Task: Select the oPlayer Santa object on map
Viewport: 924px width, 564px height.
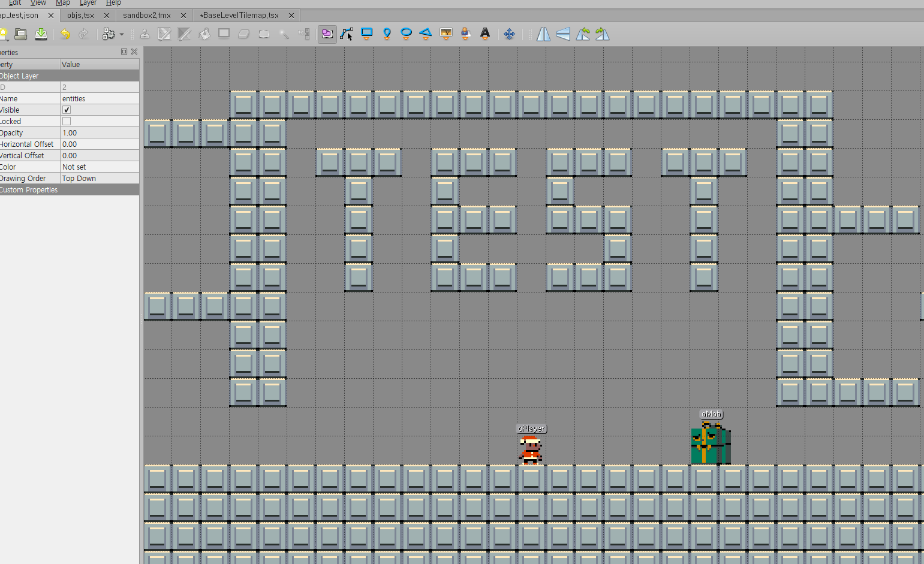Action: (530, 450)
